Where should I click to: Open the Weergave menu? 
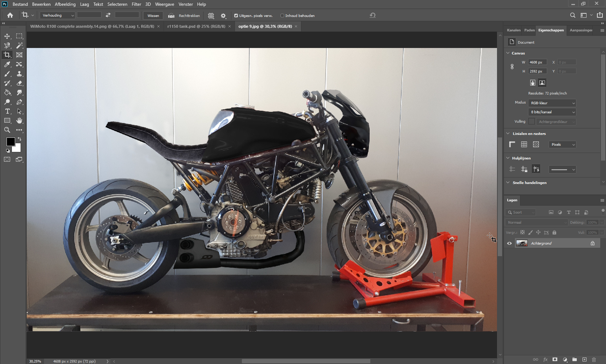pyautogui.click(x=165, y=4)
